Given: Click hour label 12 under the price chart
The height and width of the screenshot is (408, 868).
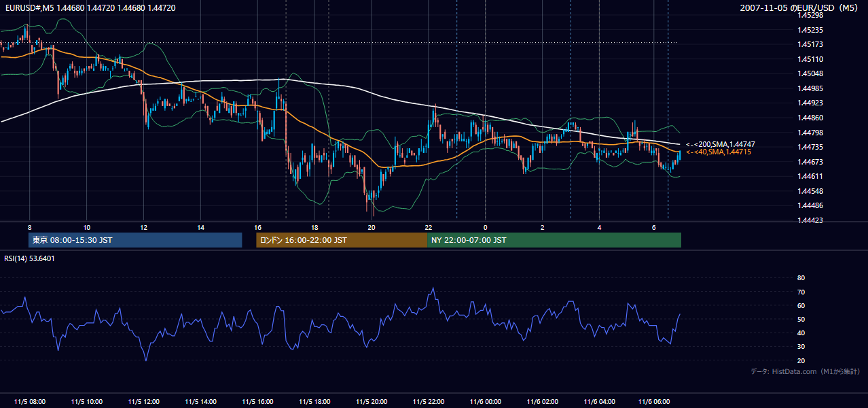Looking at the screenshot, I should point(143,227).
